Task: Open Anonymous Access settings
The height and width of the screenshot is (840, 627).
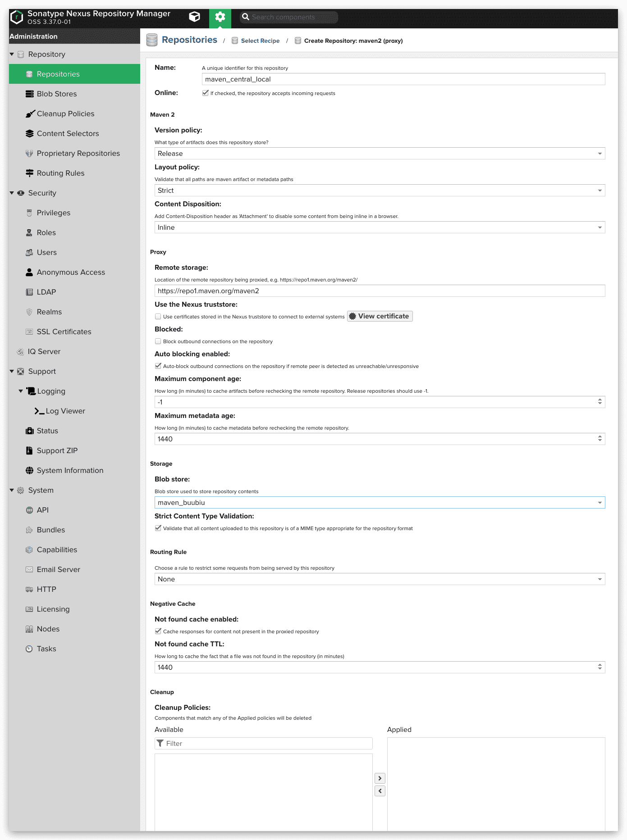Action: [71, 272]
